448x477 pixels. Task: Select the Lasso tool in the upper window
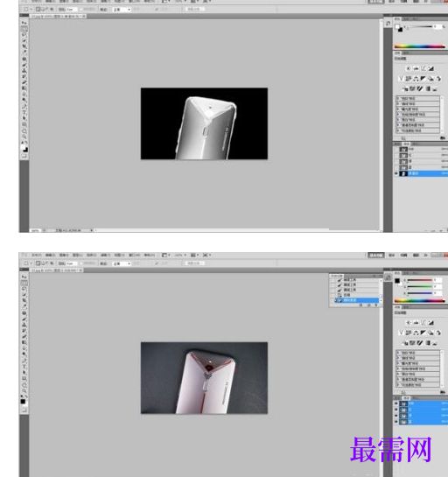[24, 35]
